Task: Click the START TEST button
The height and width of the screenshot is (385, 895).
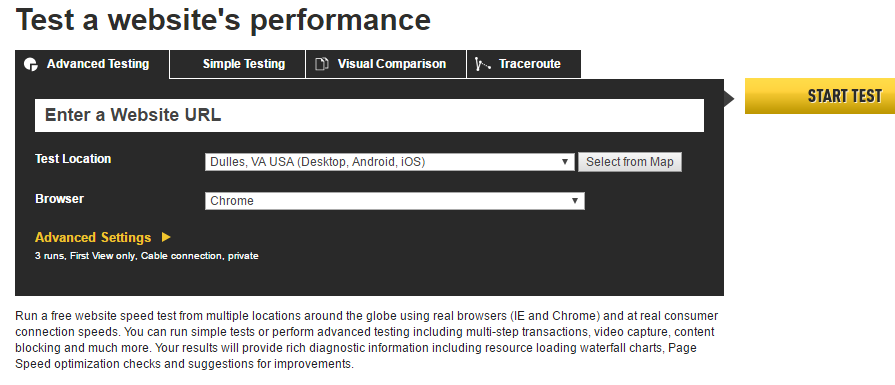Action: pyautogui.click(x=820, y=96)
